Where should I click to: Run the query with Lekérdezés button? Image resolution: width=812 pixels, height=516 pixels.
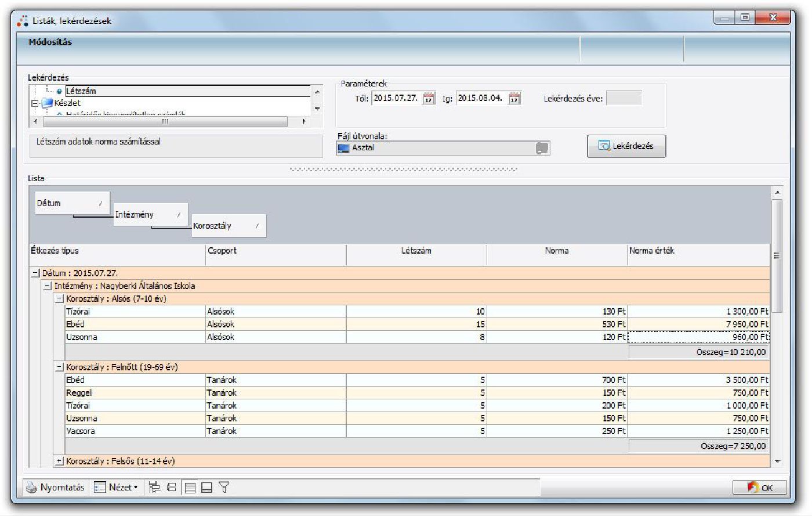pyautogui.click(x=626, y=146)
